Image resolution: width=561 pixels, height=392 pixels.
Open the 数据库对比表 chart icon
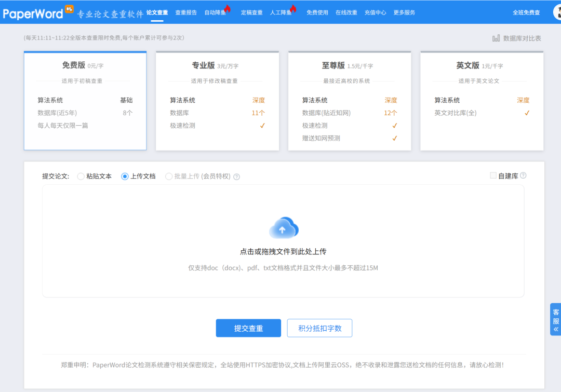click(x=496, y=38)
